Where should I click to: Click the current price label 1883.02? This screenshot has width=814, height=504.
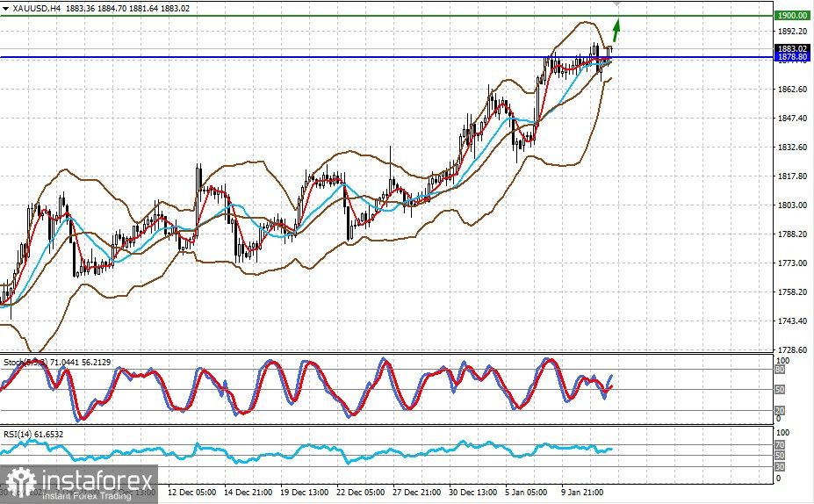click(x=792, y=49)
